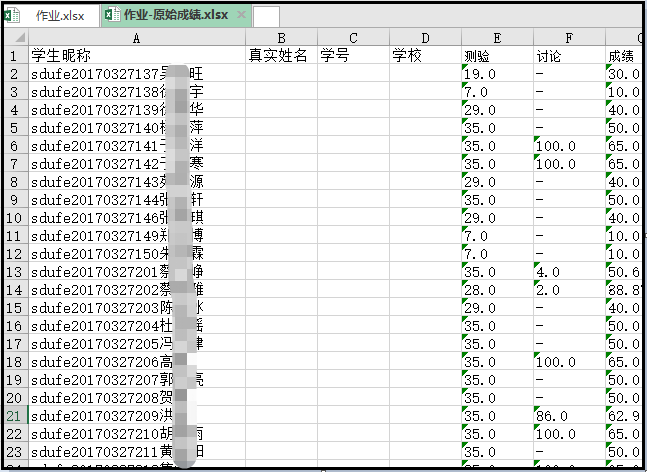Select column D header
Image resolution: width=647 pixels, height=472 pixels.
click(425, 38)
